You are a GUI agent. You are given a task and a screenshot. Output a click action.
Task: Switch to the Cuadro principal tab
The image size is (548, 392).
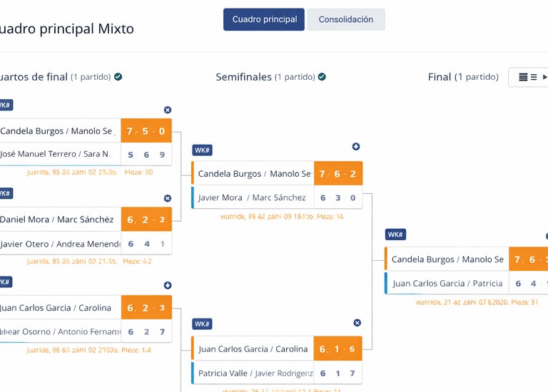264,20
